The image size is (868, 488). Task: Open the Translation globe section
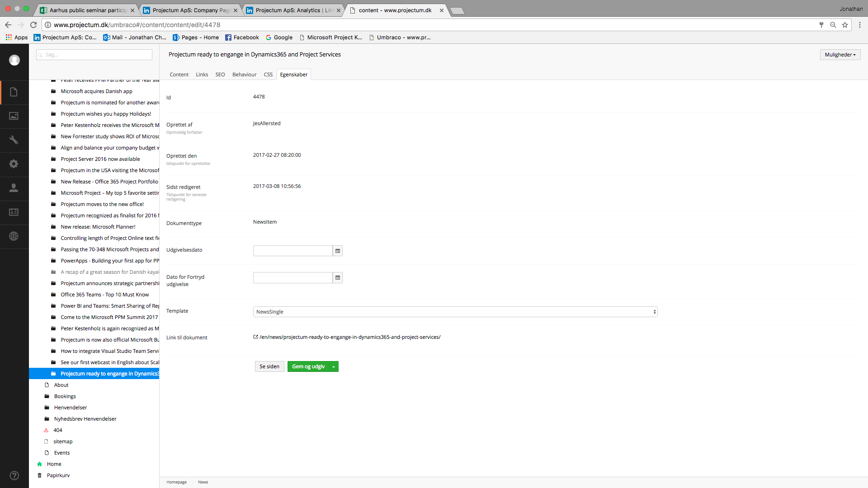tap(14, 236)
